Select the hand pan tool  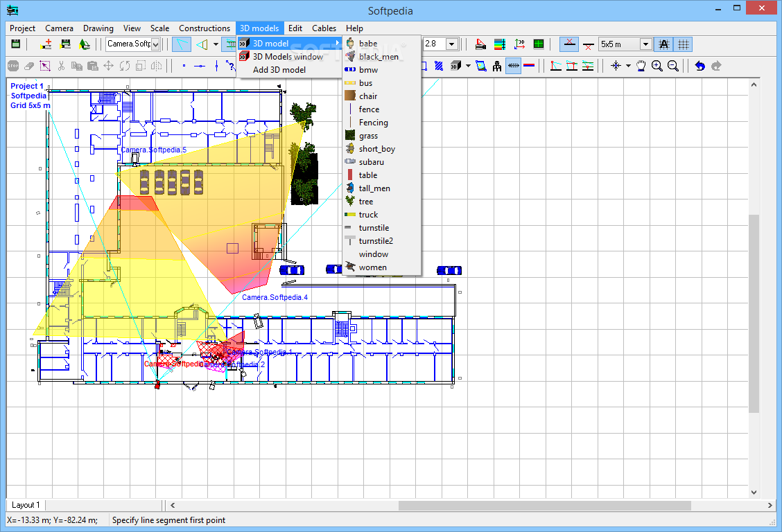point(641,66)
